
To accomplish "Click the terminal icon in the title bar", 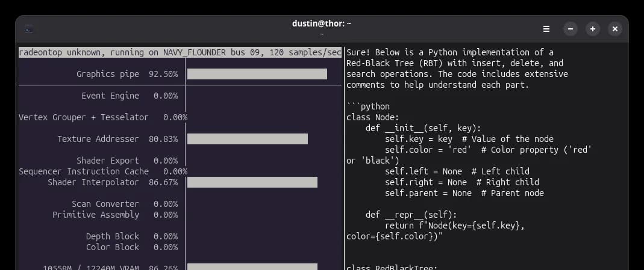I will [29, 29].
